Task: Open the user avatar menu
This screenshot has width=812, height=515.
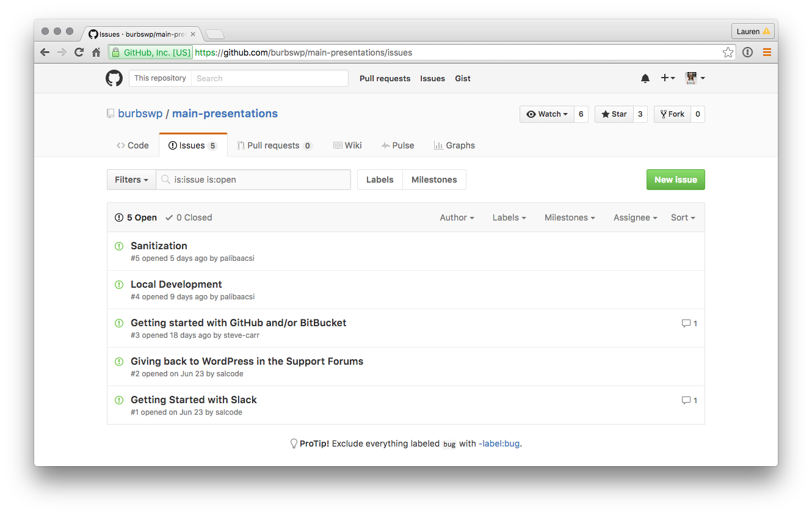Action: (x=695, y=78)
